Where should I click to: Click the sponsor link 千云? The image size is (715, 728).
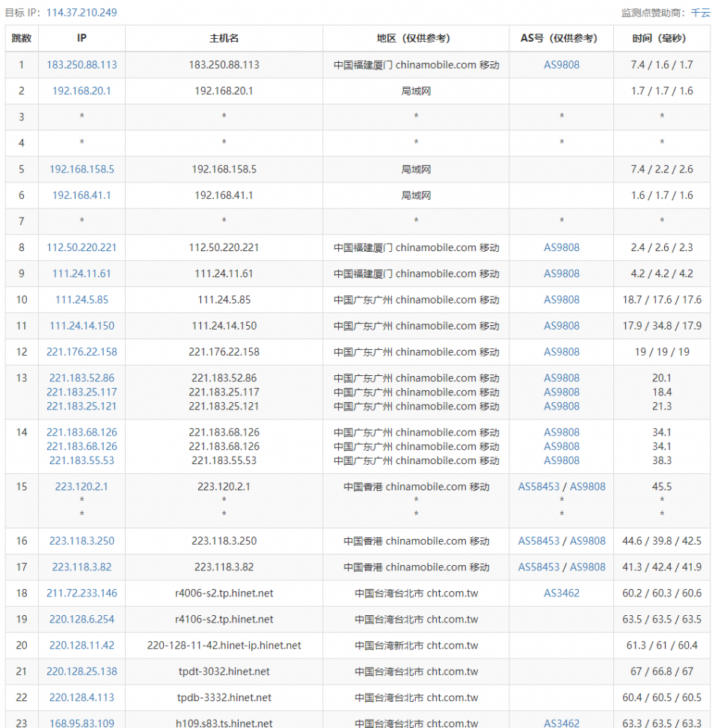point(700,13)
